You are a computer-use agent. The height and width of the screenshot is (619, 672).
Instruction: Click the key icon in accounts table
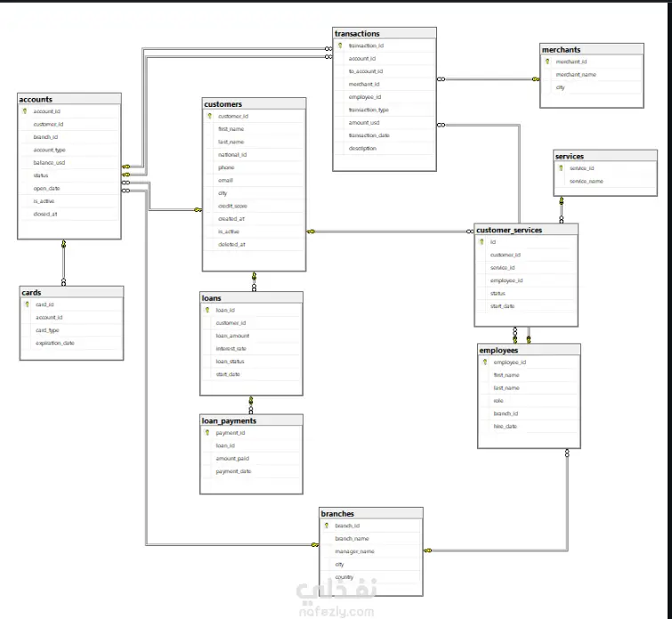tap(25, 111)
